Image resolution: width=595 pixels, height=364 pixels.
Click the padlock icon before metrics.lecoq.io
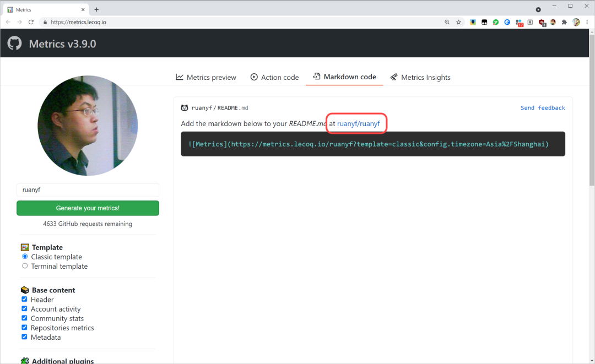46,22
